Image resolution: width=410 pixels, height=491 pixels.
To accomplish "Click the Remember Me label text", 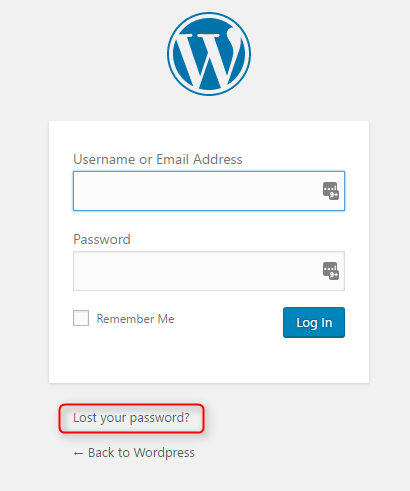I will 135,319.
